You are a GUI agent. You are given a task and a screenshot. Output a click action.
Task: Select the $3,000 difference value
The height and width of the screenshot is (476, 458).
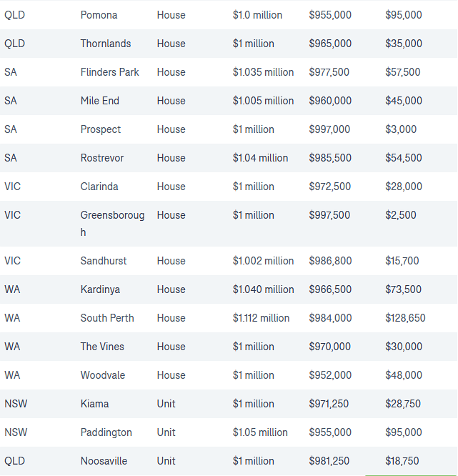[x=401, y=129]
